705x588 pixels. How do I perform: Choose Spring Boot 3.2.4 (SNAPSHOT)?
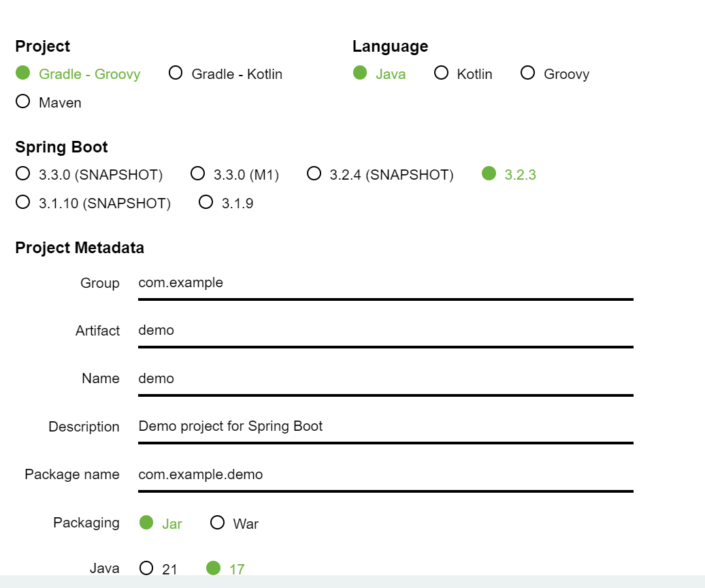[380, 174]
